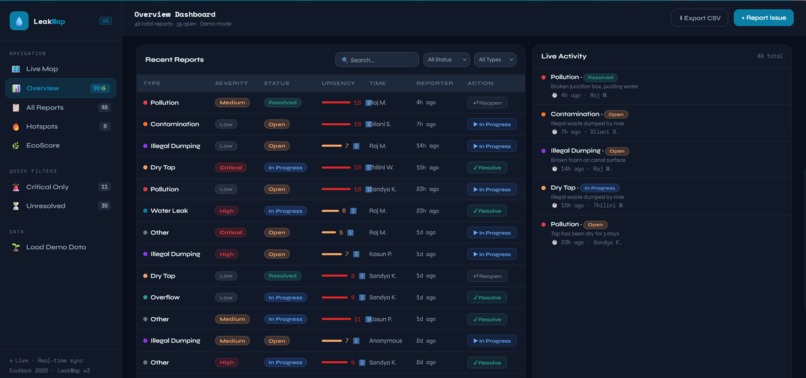
Task: Open the All Status filter dropdown
Action: (x=446, y=60)
